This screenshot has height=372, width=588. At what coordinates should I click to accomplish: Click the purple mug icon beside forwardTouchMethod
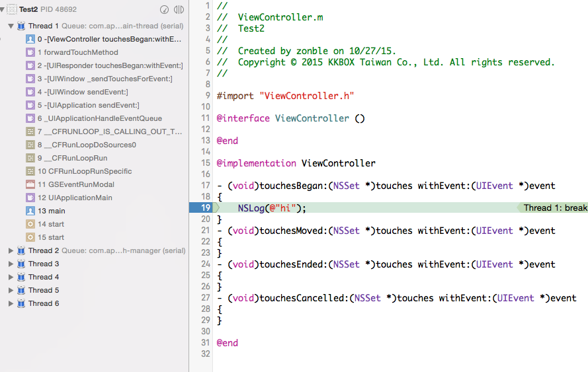click(30, 52)
